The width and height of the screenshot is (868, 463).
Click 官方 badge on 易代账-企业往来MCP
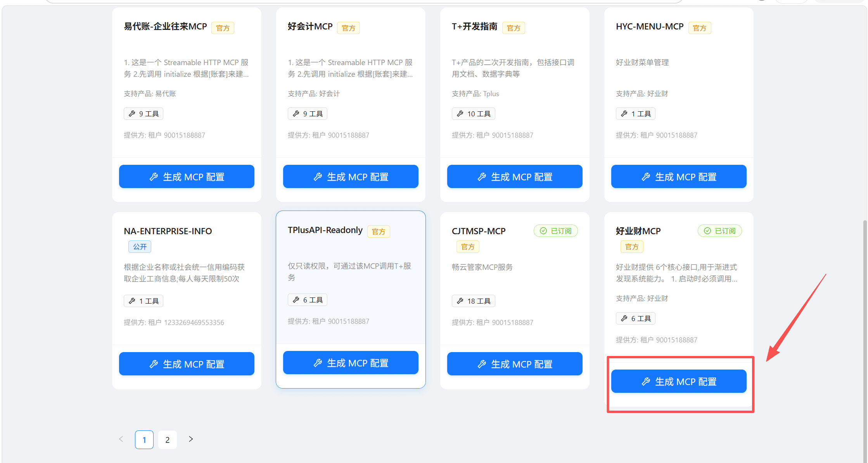click(x=223, y=28)
